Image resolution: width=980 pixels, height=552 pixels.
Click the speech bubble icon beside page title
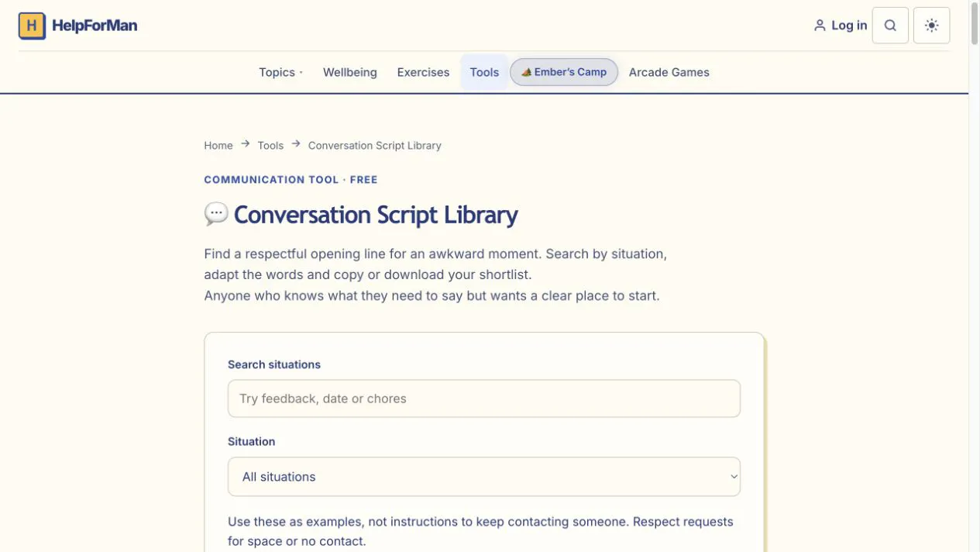tap(216, 214)
